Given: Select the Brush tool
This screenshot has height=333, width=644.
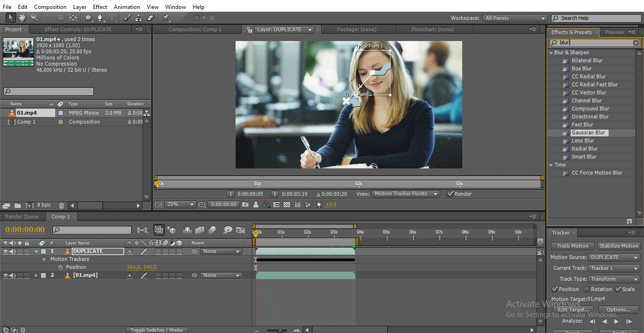Looking at the screenshot, I should point(127,18).
